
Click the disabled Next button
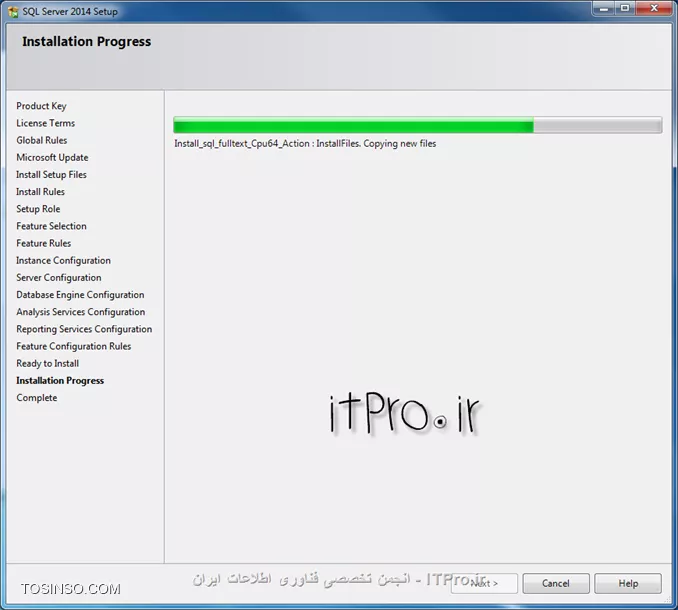pos(484,583)
